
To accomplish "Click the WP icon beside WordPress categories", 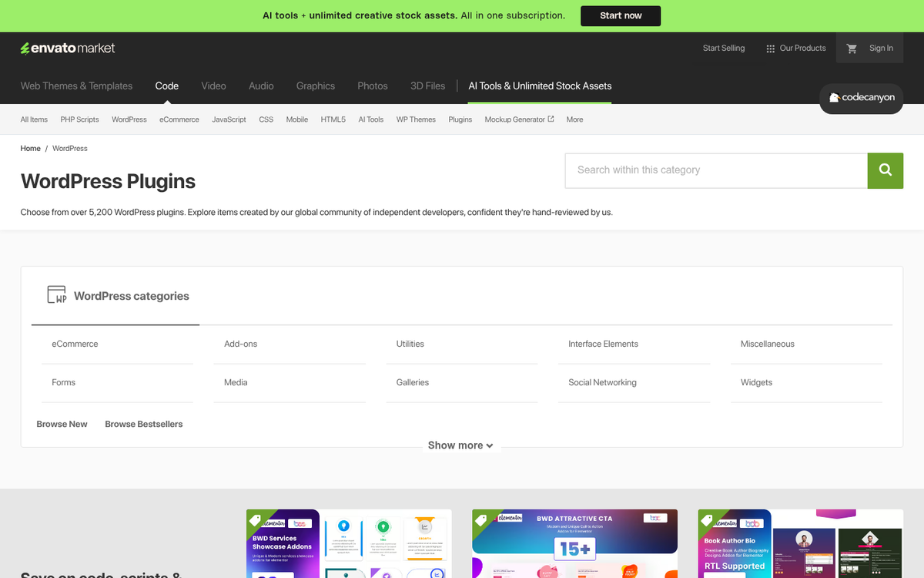I will [56, 295].
